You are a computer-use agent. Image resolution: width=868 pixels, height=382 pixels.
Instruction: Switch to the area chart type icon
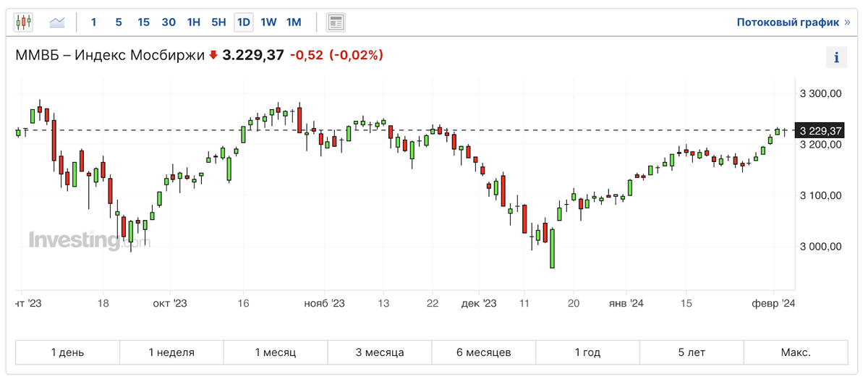[x=58, y=22]
